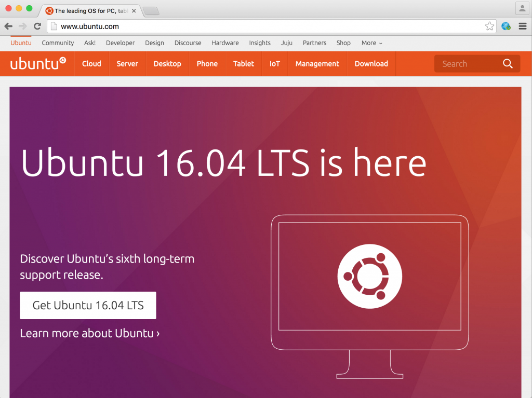Open the browser menu via the hamburger icon
Screen dimensions: 532x398
pos(522,25)
